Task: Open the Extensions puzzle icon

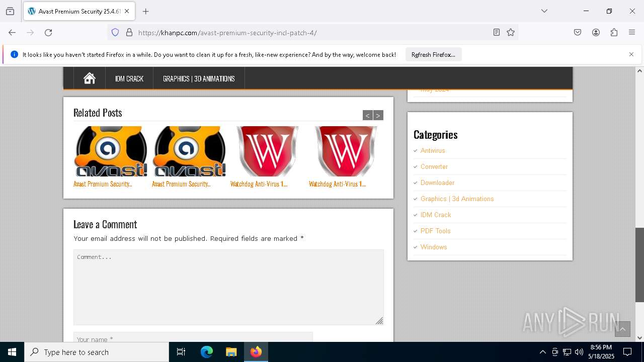Action: coord(614,33)
